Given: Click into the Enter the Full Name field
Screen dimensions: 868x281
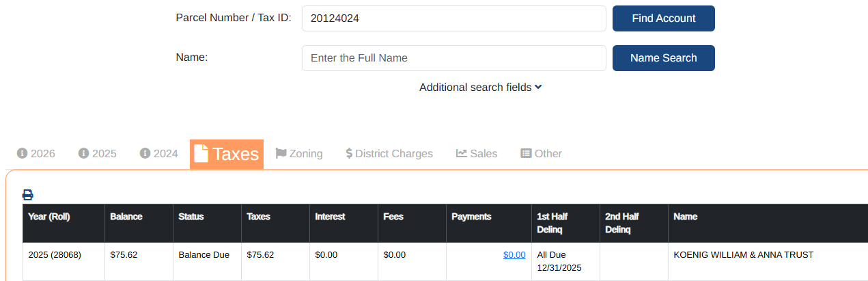Looking at the screenshot, I should (453, 58).
